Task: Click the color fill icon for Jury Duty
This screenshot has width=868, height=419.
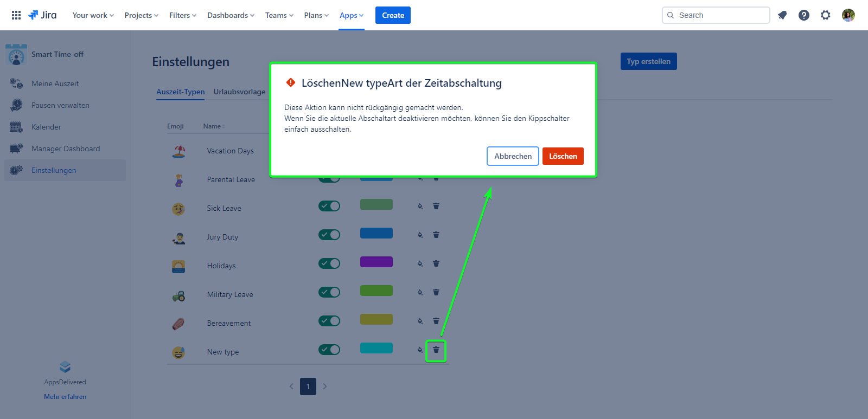Action: point(420,235)
